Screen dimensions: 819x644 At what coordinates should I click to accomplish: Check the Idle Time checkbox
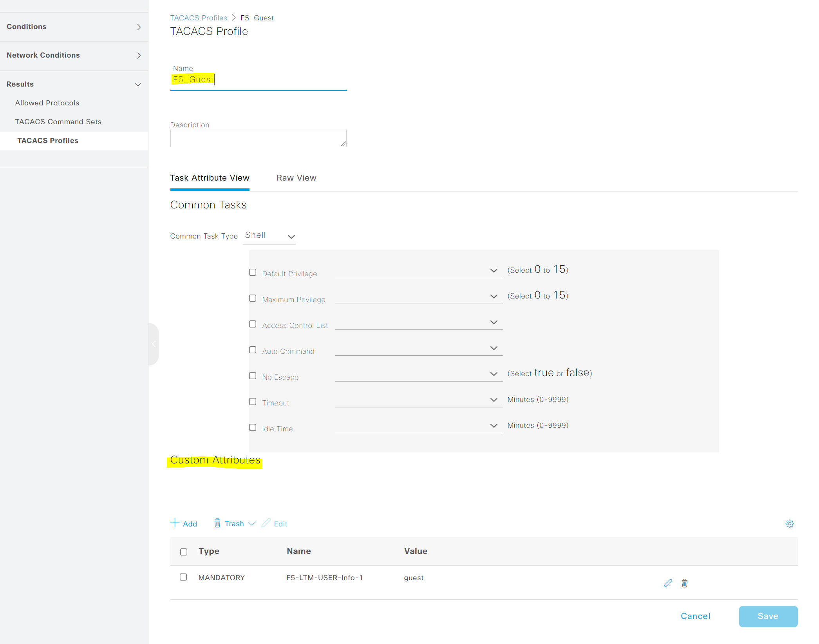click(253, 427)
